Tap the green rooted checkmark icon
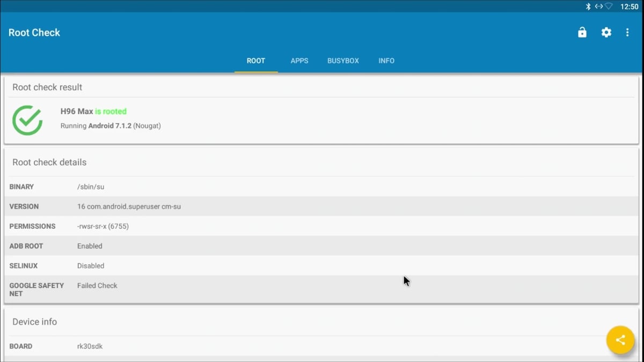Image resolution: width=644 pixels, height=362 pixels. click(x=27, y=119)
